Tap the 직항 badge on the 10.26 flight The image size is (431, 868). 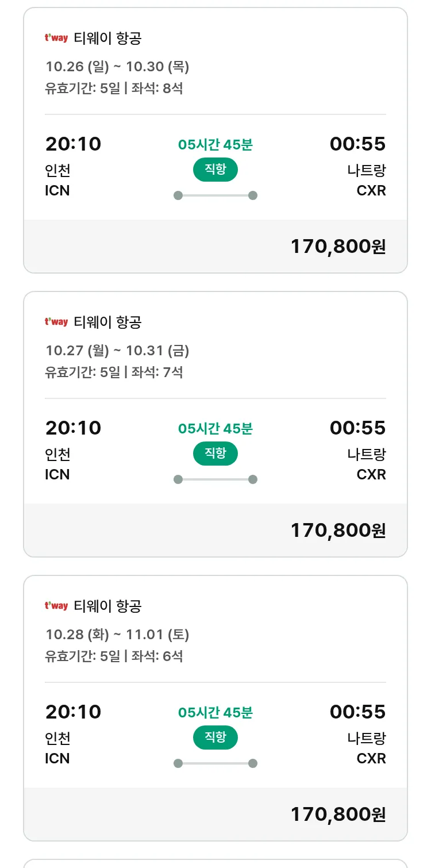tap(215, 170)
